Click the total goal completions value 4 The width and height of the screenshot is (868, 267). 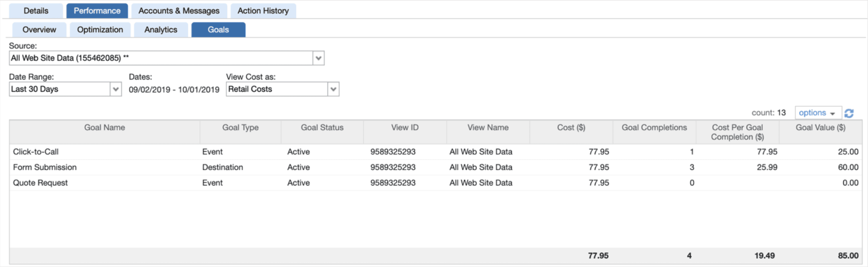[x=689, y=256]
